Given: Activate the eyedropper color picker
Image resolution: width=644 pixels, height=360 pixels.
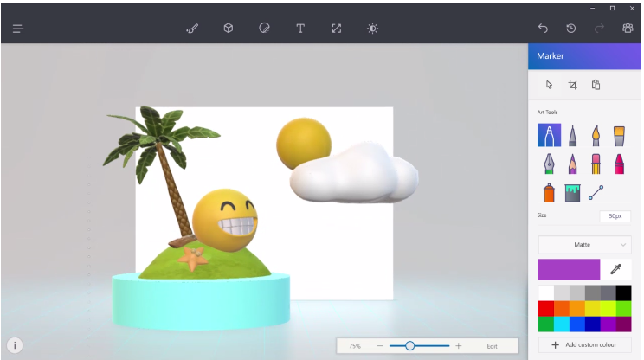Looking at the screenshot, I should [x=615, y=269].
